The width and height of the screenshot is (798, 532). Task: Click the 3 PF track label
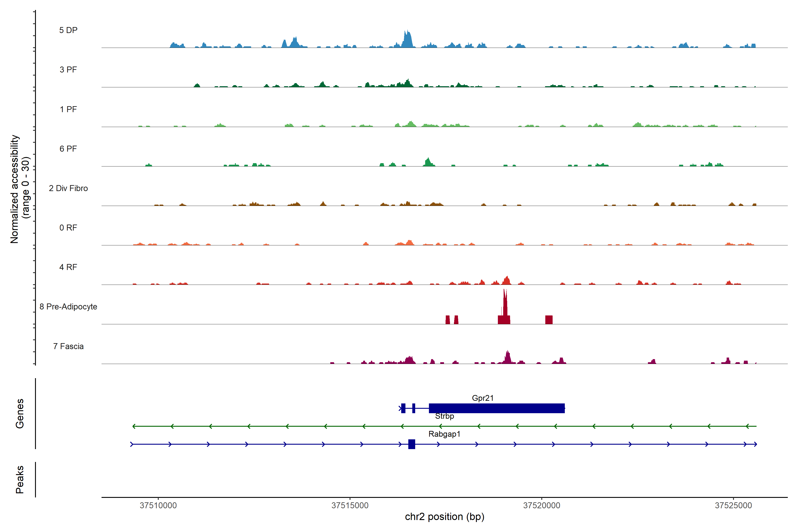[x=68, y=70]
